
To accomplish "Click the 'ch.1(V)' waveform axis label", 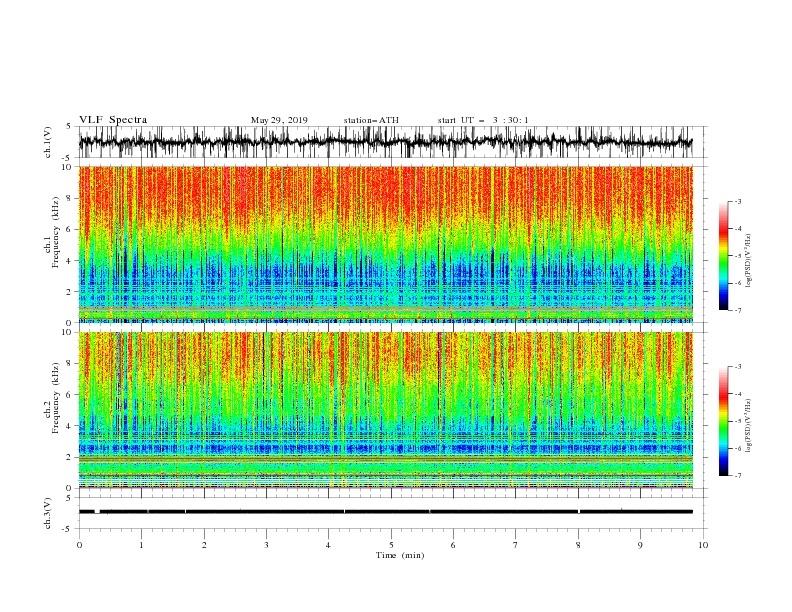I will tap(48, 142).
